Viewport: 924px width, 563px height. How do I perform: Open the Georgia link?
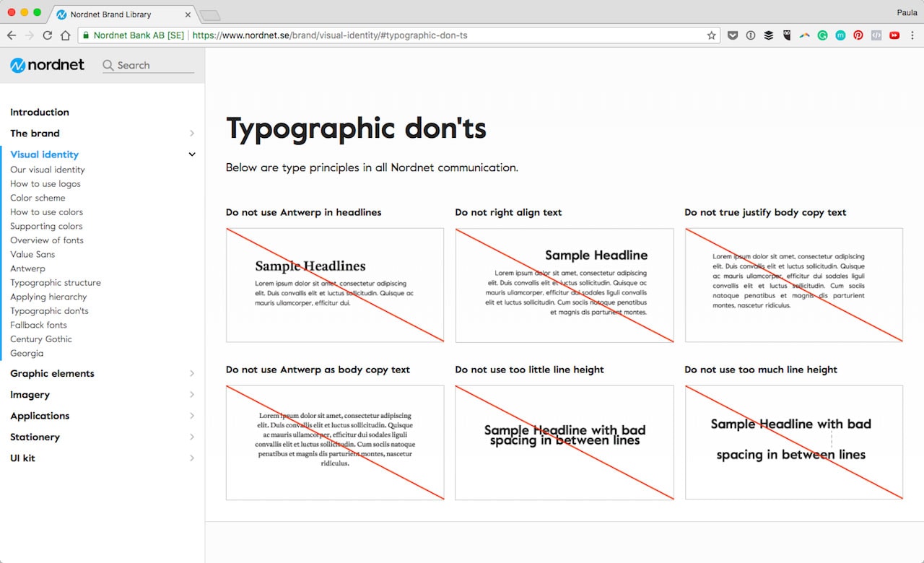tap(27, 353)
